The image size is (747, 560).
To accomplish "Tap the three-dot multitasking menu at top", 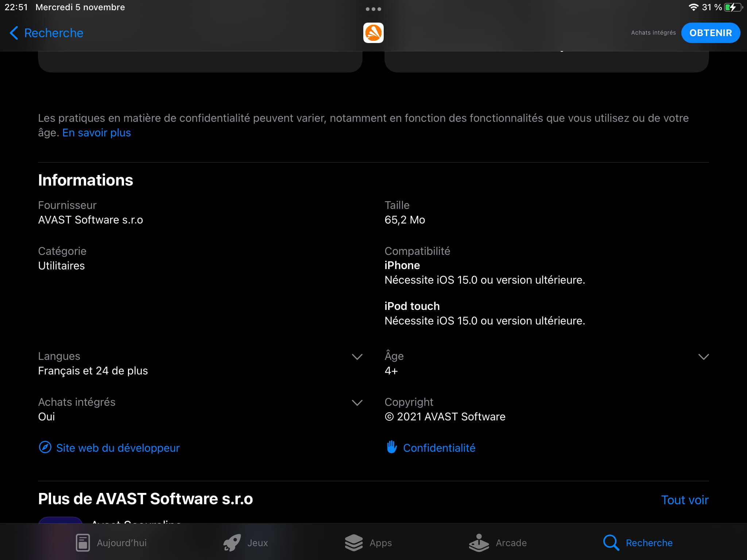I will (x=373, y=9).
